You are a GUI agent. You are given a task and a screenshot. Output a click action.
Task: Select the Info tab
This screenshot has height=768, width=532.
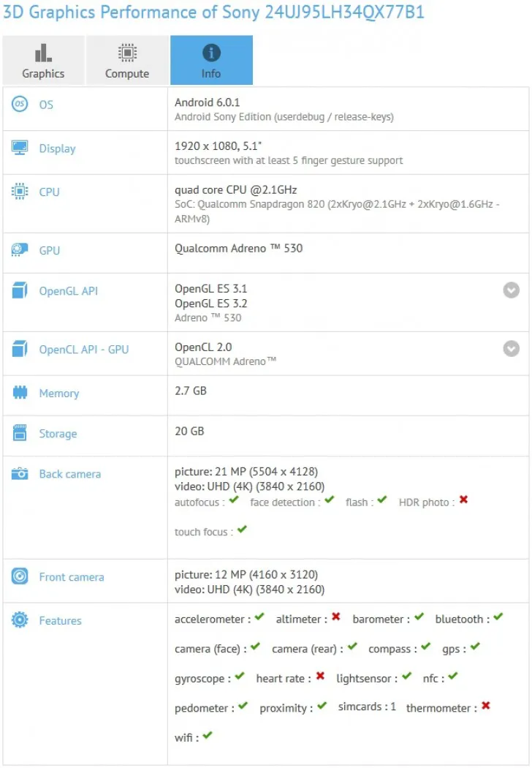click(x=211, y=61)
